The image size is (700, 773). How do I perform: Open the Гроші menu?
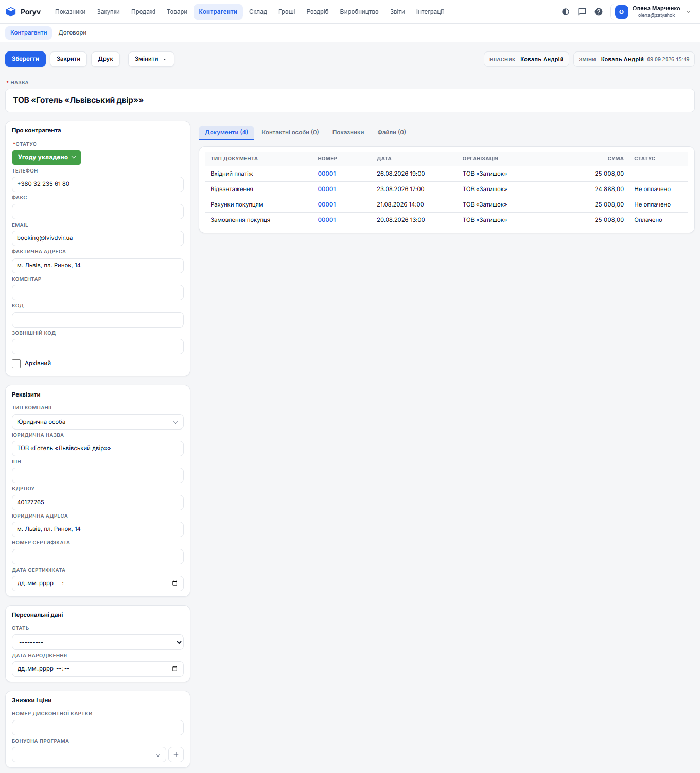tap(287, 12)
